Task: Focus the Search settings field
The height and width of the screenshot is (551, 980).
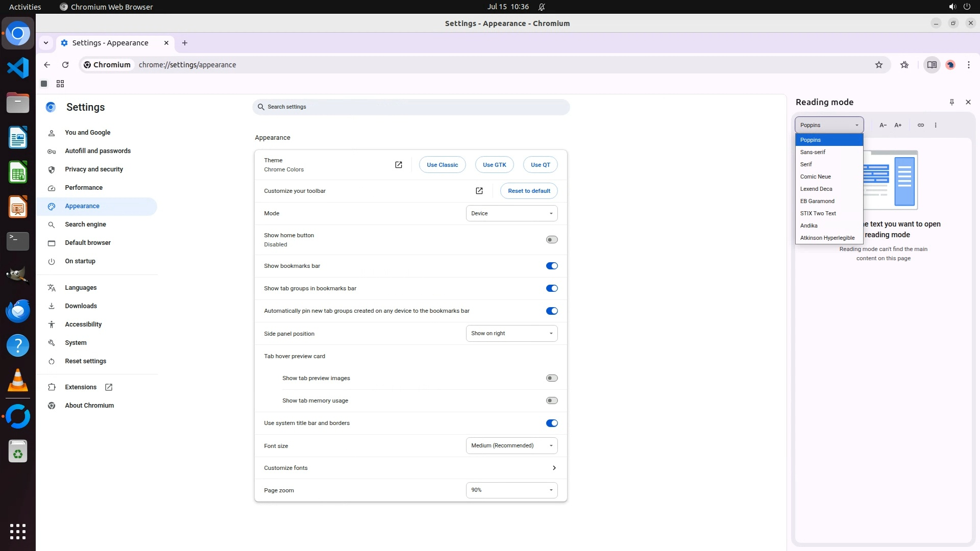Action: click(x=411, y=107)
